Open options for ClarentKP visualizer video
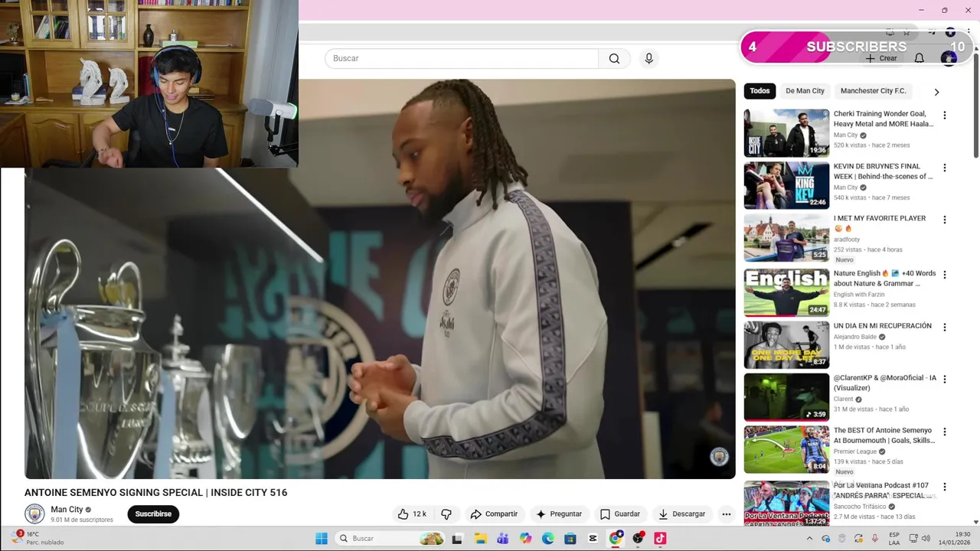Viewport: 980px width, 551px height. click(x=944, y=379)
